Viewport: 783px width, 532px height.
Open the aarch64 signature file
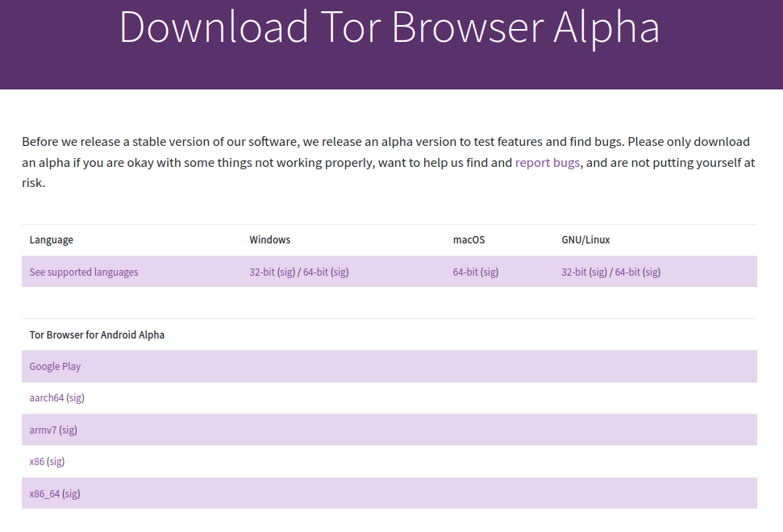pos(74,397)
